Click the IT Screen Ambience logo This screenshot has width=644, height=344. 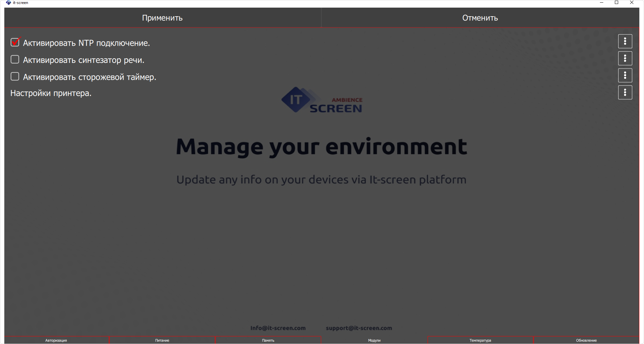(322, 100)
